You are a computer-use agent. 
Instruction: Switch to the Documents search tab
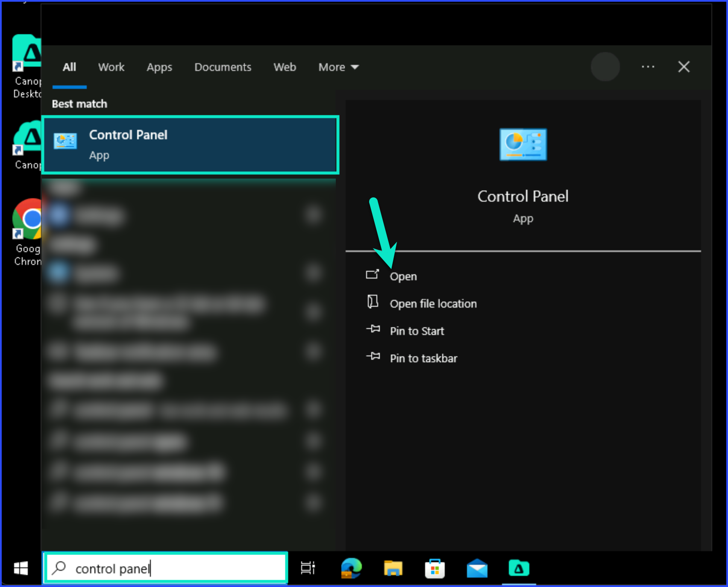point(223,67)
